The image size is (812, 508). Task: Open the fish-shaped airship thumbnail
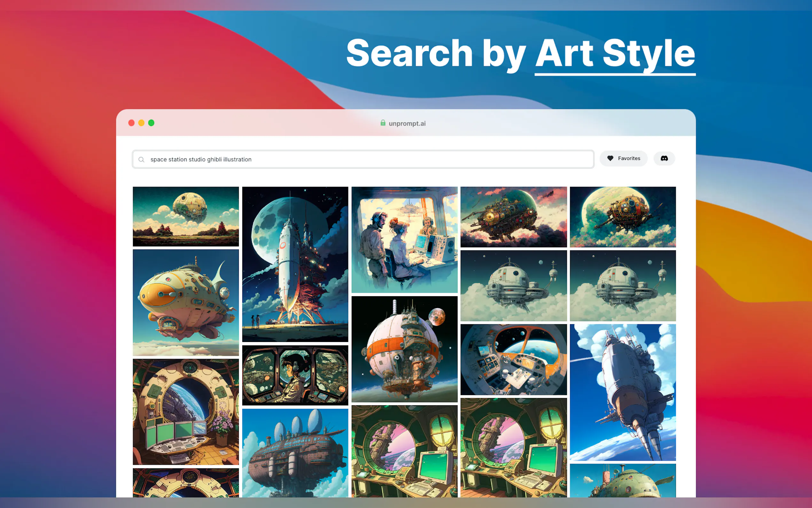point(186,302)
